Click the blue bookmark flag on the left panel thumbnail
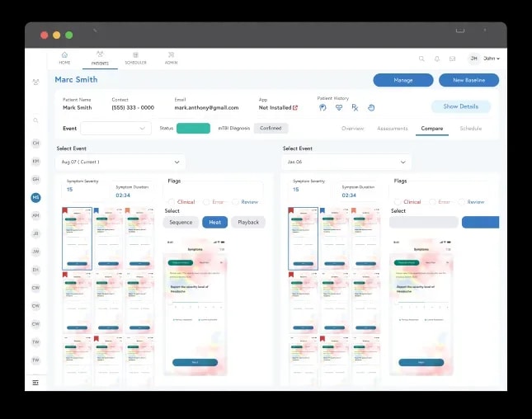The image size is (532, 419). point(96,210)
